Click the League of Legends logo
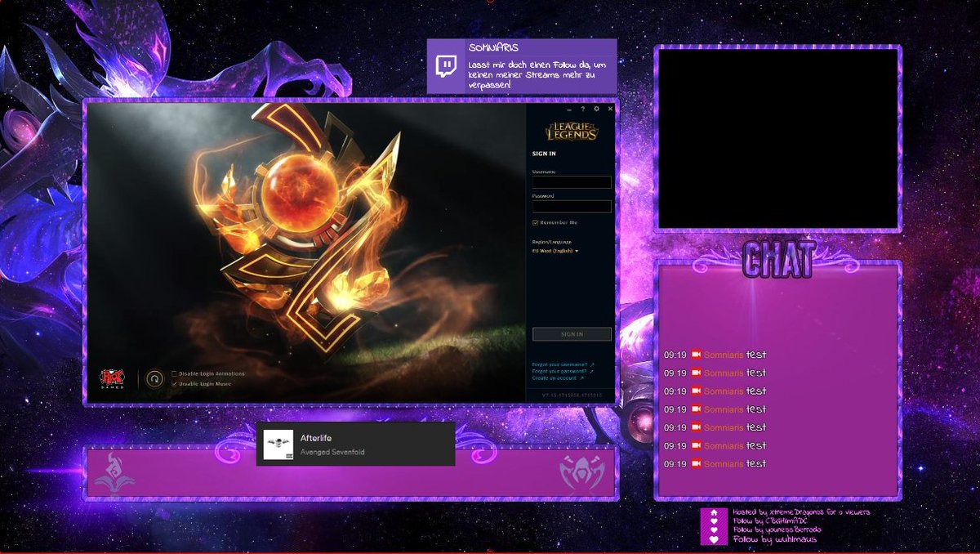980x554 pixels. [572, 131]
